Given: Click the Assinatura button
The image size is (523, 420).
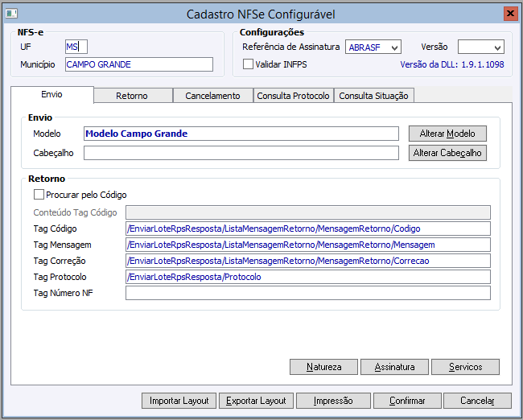Looking at the screenshot, I should tap(394, 367).
